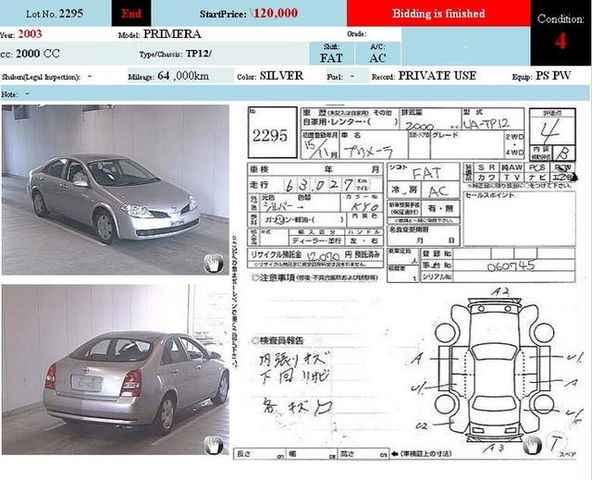Click the Condition 4 grade box
This screenshot has width=592, height=480.
(560, 32)
